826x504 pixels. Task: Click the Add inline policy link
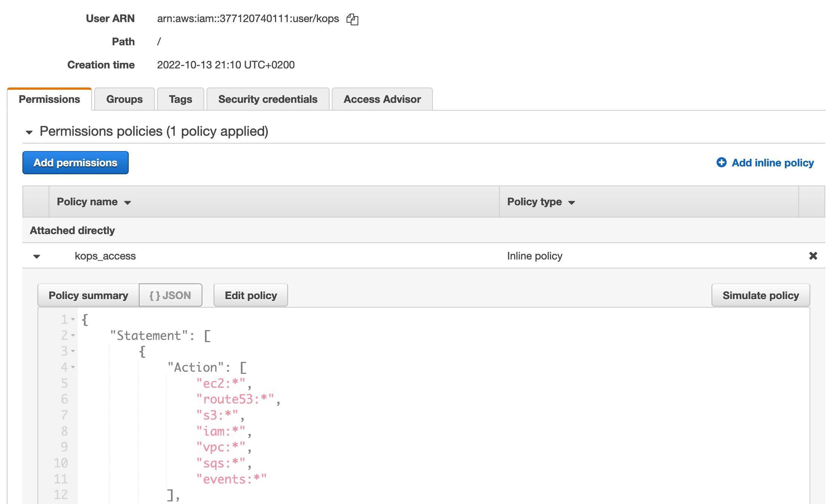tap(773, 163)
